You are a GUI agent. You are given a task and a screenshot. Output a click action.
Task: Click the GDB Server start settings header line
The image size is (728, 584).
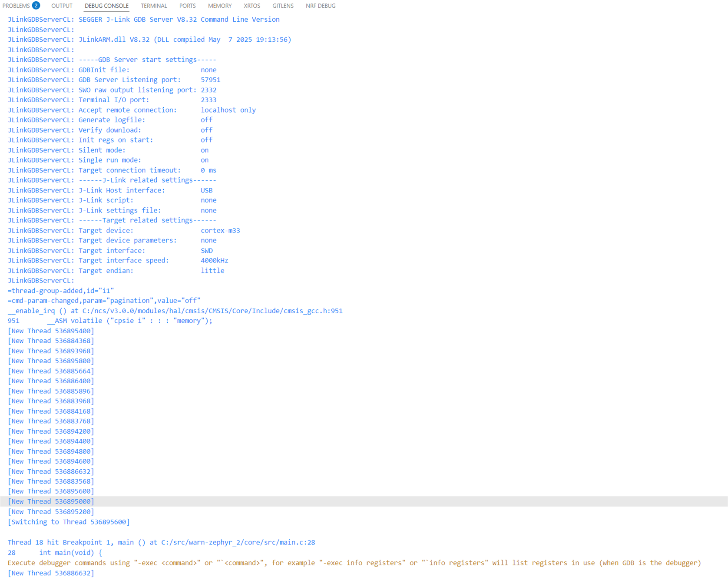click(x=112, y=60)
